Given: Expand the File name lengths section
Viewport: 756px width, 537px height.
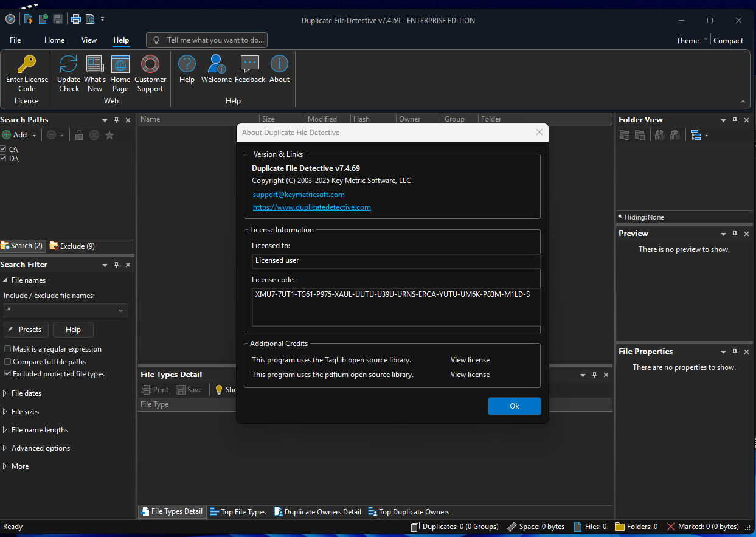Looking at the screenshot, I should 5,430.
